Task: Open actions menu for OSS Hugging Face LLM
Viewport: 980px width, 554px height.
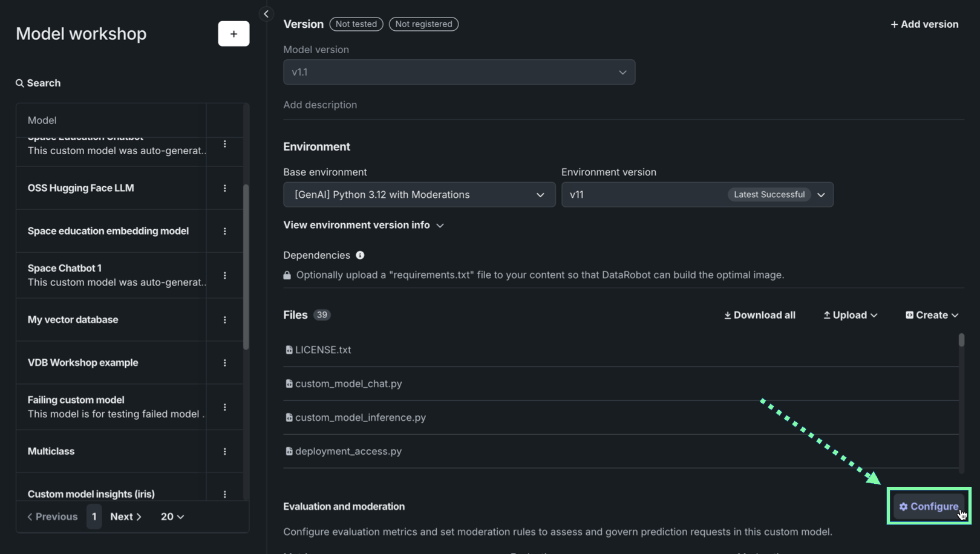Action: (224, 188)
